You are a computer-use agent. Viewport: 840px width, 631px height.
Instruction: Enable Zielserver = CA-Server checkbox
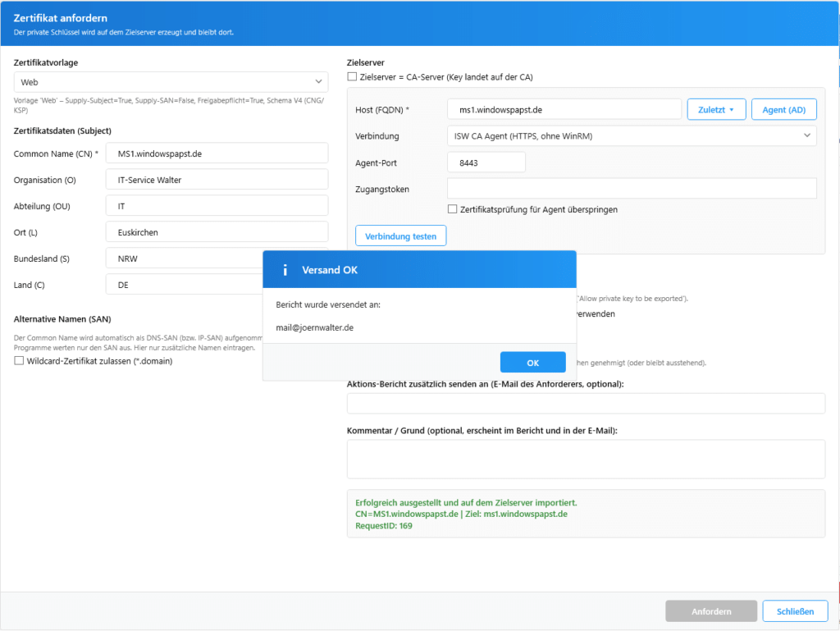tap(352, 76)
